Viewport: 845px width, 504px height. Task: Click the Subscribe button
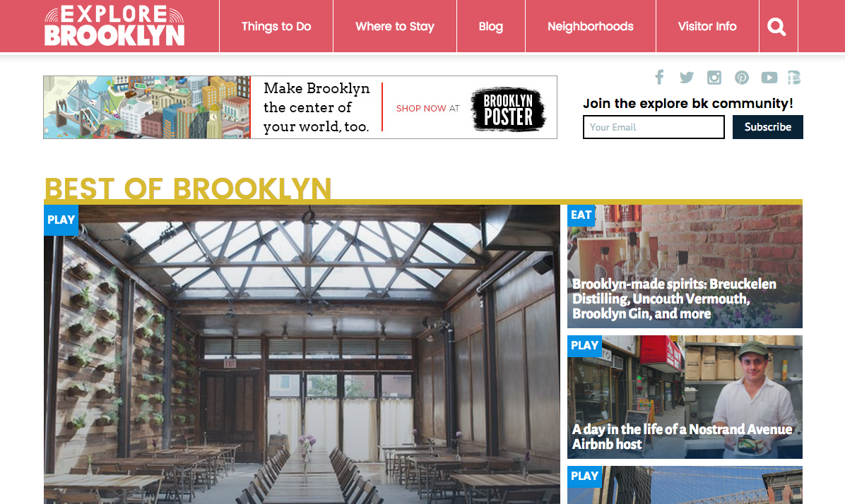pyautogui.click(x=767, y=127)
